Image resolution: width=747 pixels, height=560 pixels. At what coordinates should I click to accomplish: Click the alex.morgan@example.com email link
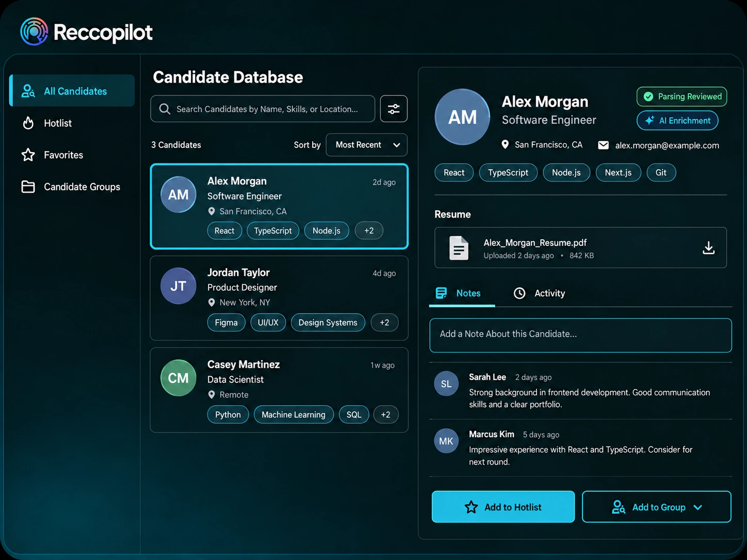[667, 145]
